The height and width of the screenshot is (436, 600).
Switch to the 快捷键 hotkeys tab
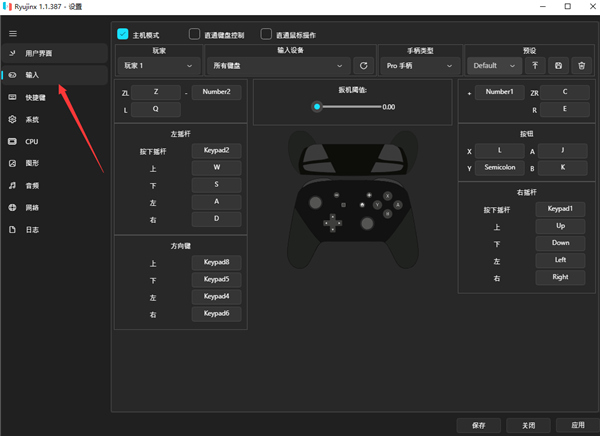pyautogui.click(x=34, y=97)
